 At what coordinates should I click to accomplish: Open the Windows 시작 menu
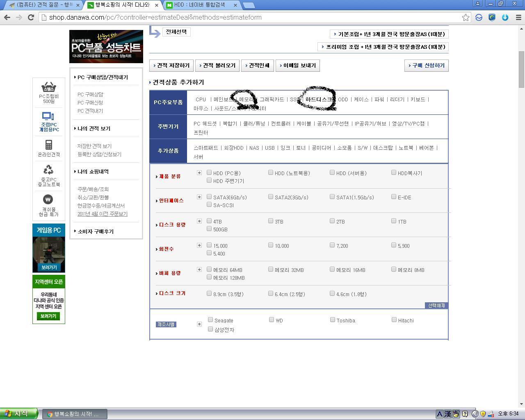tap(19, 413)
